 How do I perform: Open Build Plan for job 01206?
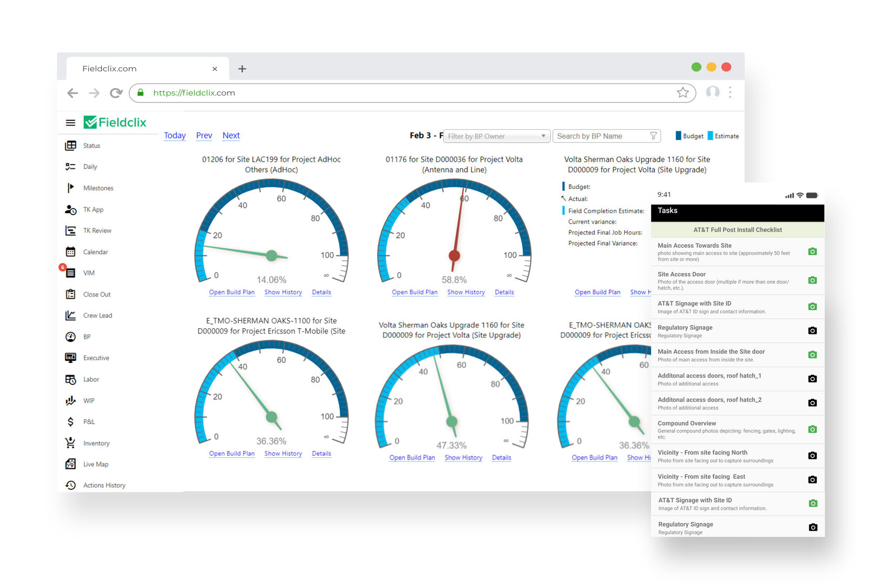(x=232, y=292)
